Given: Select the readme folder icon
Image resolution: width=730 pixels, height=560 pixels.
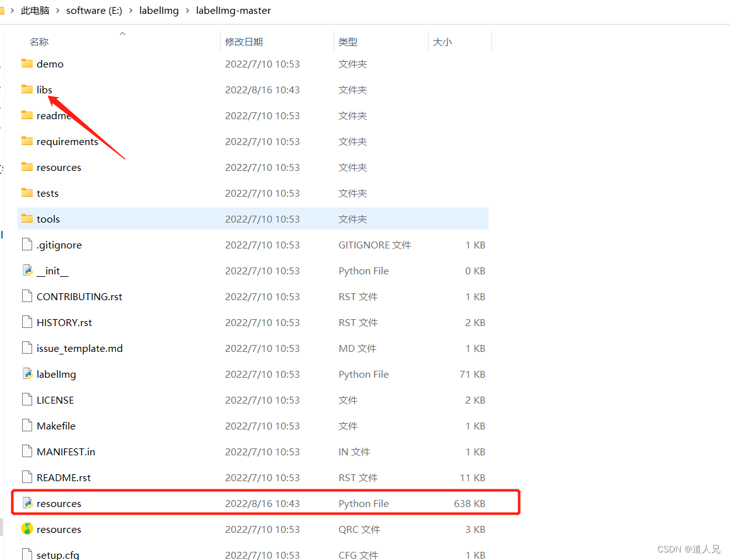Looking at the screenshot, I should point(27,115).
